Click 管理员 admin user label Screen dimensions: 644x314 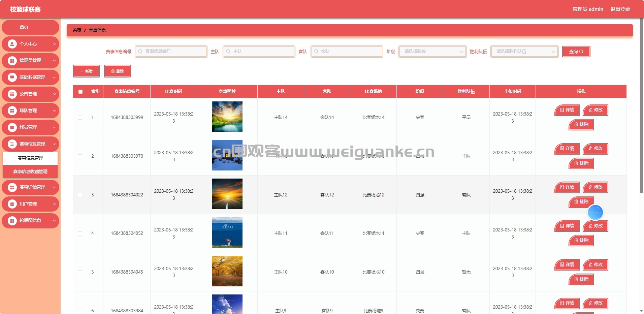point(588,9)
